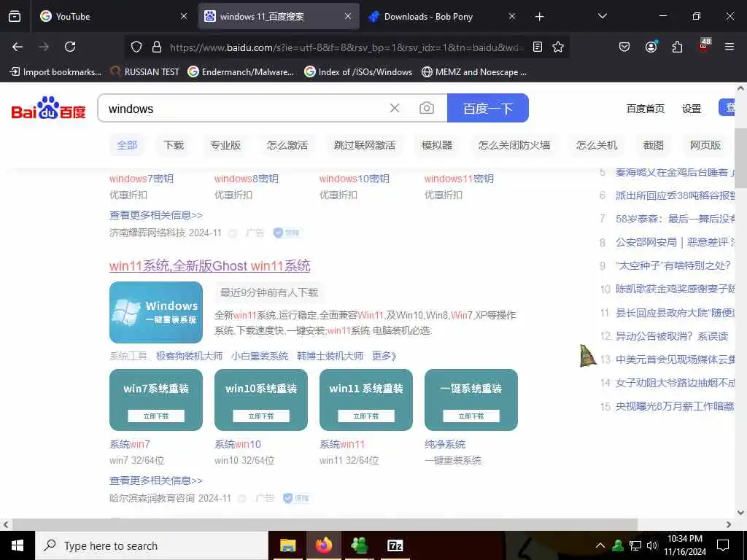Go back using the back arrow
The image size is (747, 560).
[18, 47]
